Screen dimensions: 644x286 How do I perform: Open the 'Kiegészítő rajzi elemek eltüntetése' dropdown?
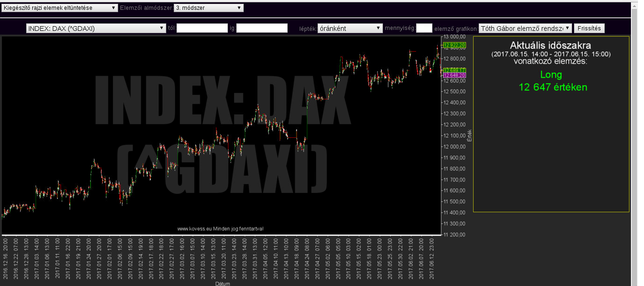coord(60,8)
